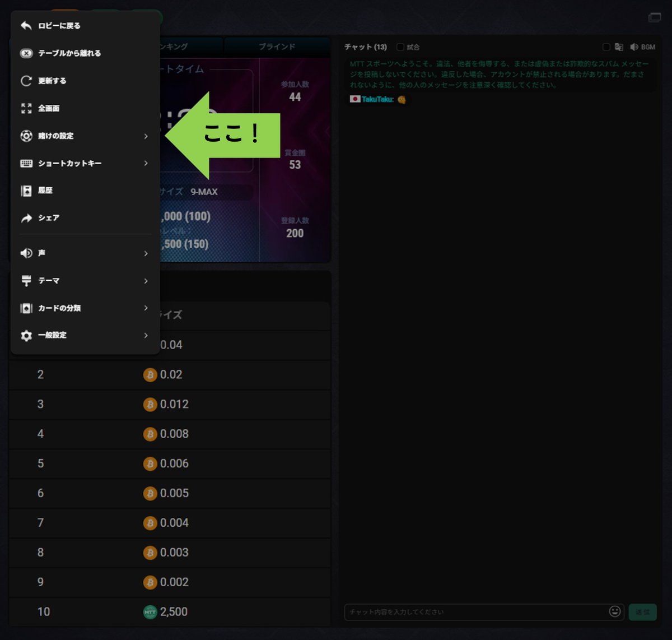Mute BGM via the speaker icon
Screen dimensions: 672x640
click(634, 47)
